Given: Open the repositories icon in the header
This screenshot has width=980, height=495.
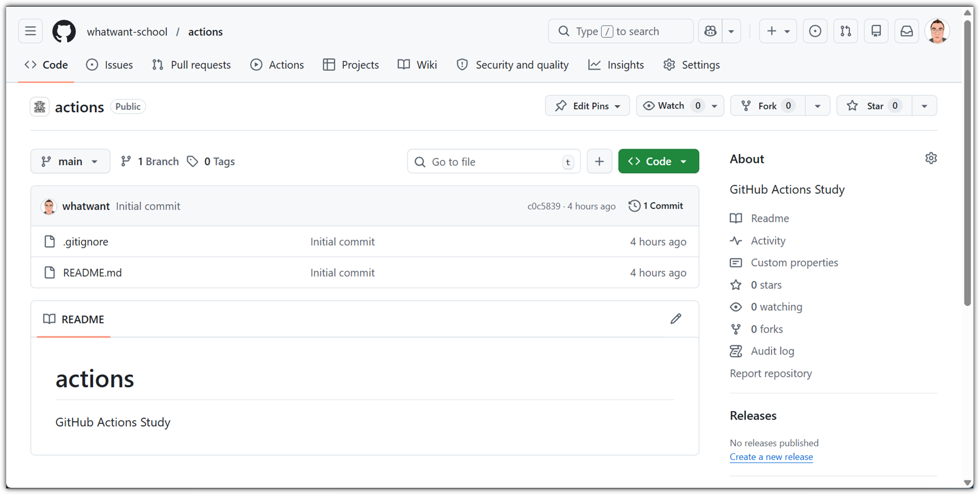Looking at the screenshot, I should coord(876,31).
